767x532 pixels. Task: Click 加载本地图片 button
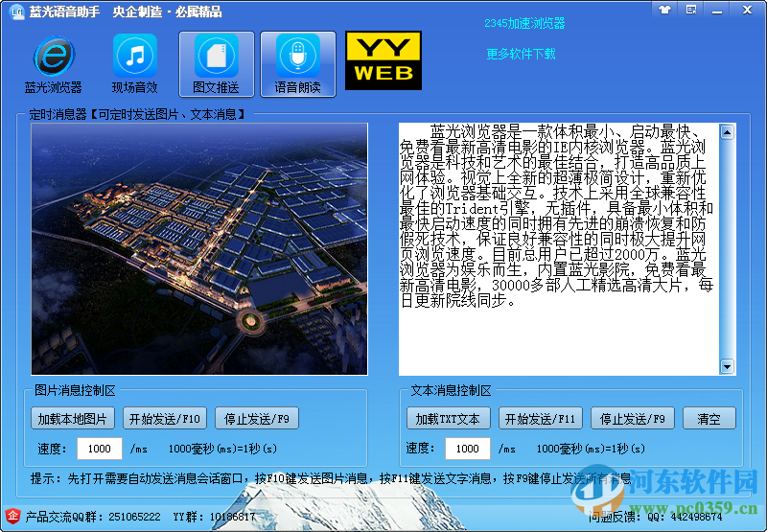tap(73, 419)
